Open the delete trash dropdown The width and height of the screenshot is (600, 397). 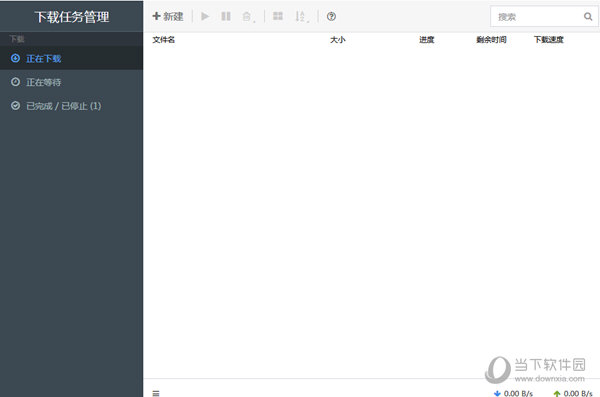(x=248, y=16)
